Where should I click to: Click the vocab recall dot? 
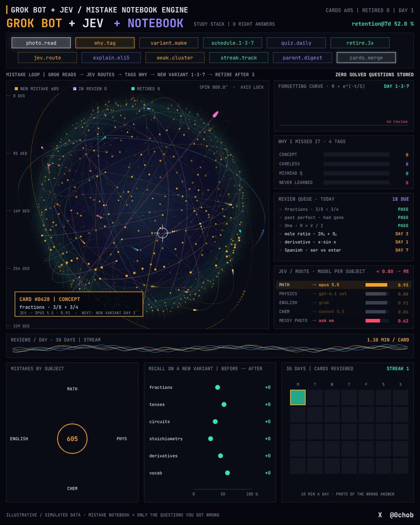227,473
